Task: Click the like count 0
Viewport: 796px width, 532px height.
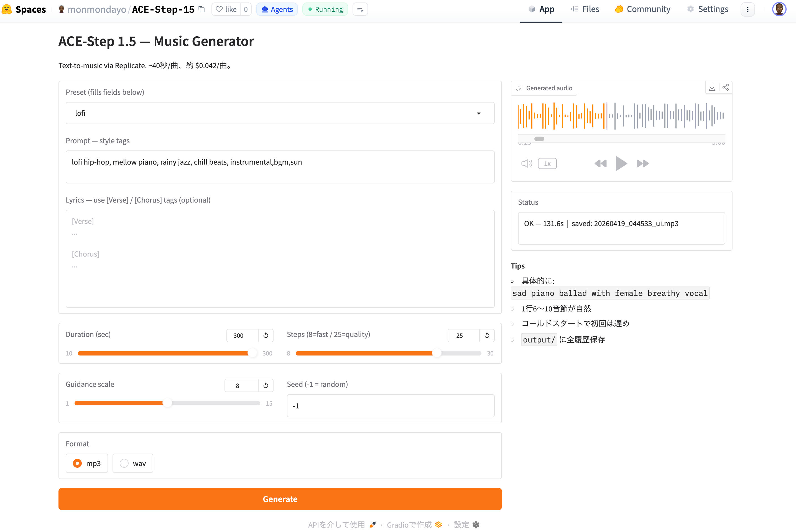Action: 246,9
